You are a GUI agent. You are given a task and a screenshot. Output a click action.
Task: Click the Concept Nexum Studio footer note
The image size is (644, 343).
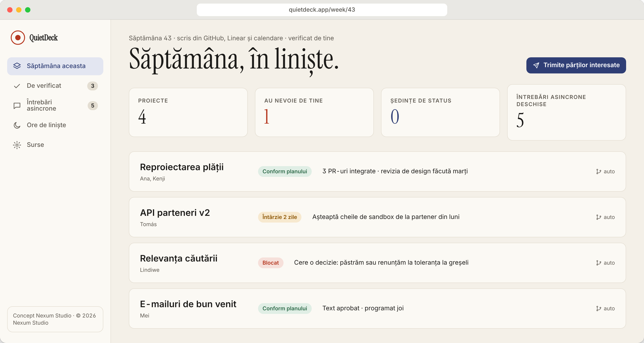coord(55,319)
